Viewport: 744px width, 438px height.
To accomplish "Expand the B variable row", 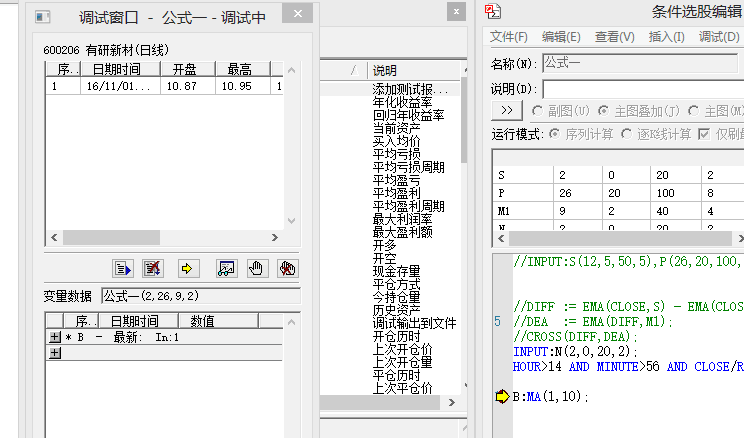I will 55,338.
